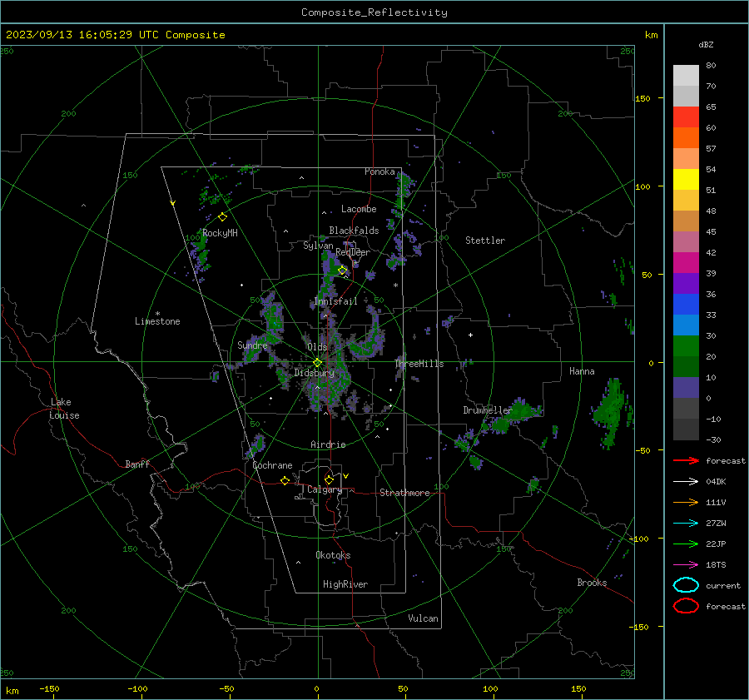Click the red 60–65 dBZ color band
This screenshot has height=700, width=749.
pyautogui.click(x=686, y=117)
